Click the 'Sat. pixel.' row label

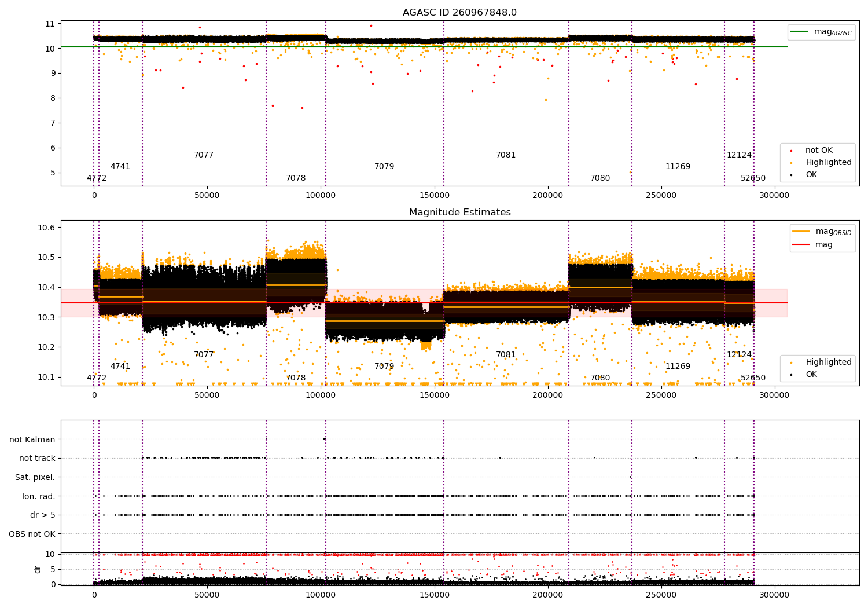(35, 477)
